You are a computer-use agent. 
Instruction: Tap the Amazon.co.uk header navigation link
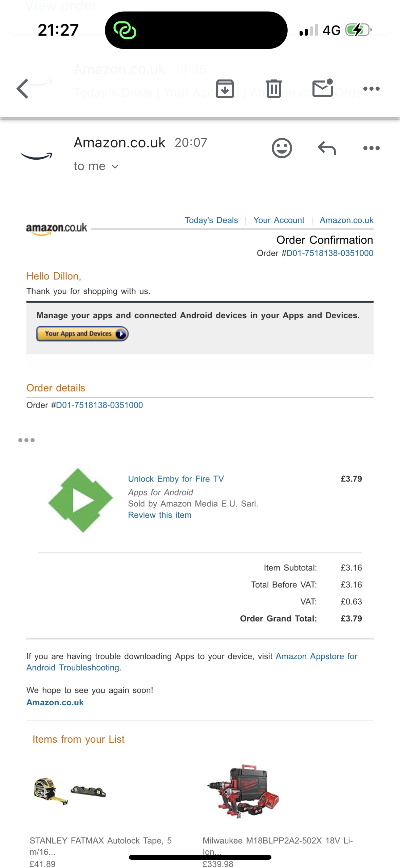(346, 220)
